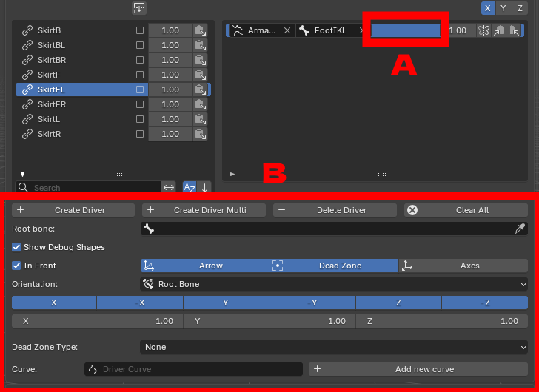Click the Add new curve button
This screenshot has width=539, height=392.
[x=418, y=369]
